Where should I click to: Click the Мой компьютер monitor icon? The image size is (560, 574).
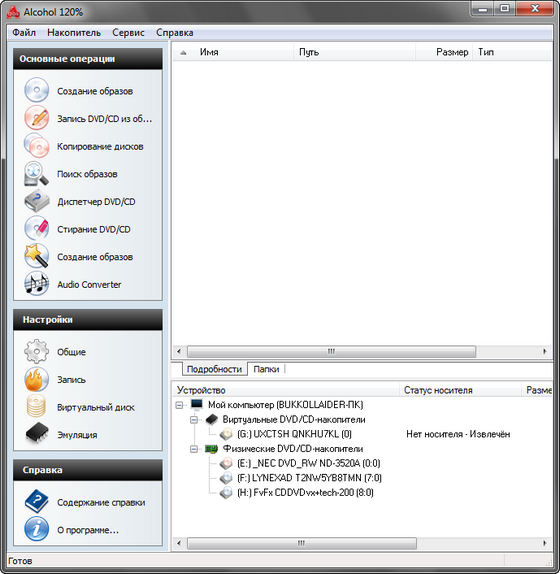pyautogui.click(x=197, y=404)
